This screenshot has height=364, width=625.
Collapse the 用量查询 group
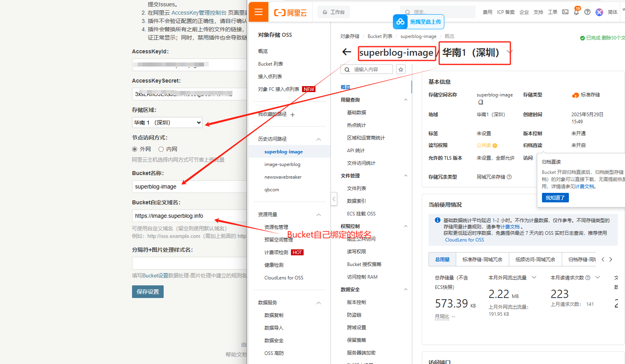pos(406,100)
